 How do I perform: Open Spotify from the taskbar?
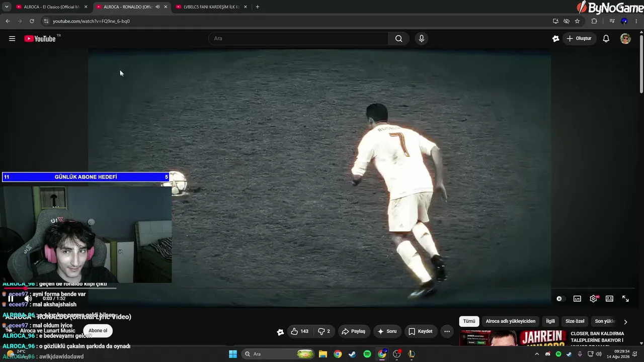point(367,354)
